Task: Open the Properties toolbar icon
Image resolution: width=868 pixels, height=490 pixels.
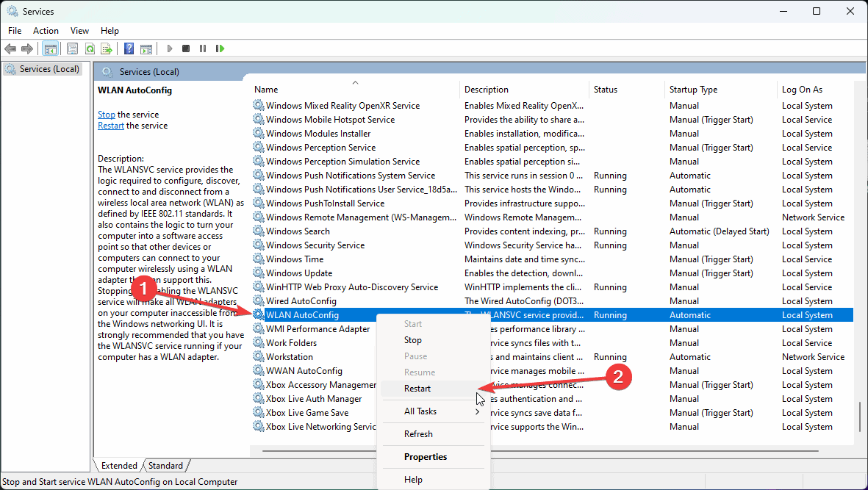Action: 72,48
